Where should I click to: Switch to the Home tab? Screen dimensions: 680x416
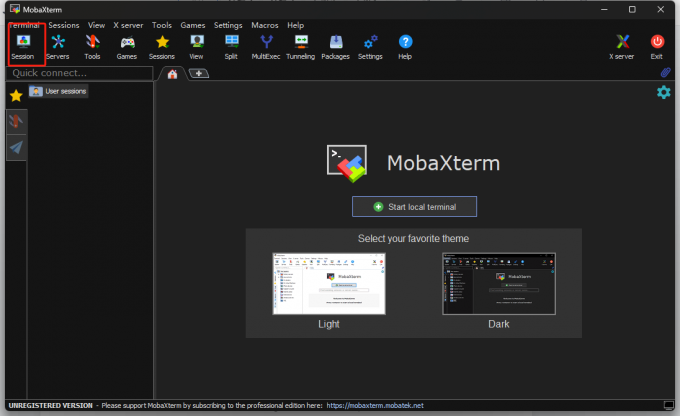click(172, 74)
